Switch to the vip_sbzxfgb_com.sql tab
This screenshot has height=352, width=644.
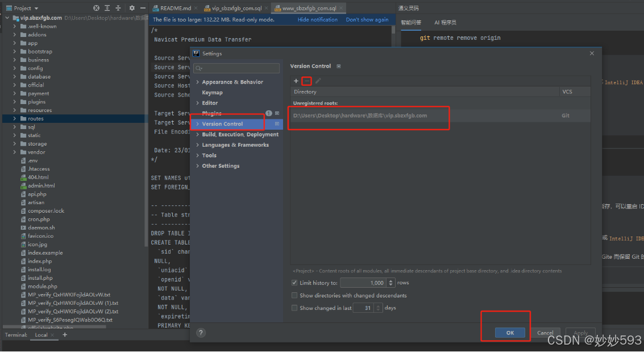236,8
